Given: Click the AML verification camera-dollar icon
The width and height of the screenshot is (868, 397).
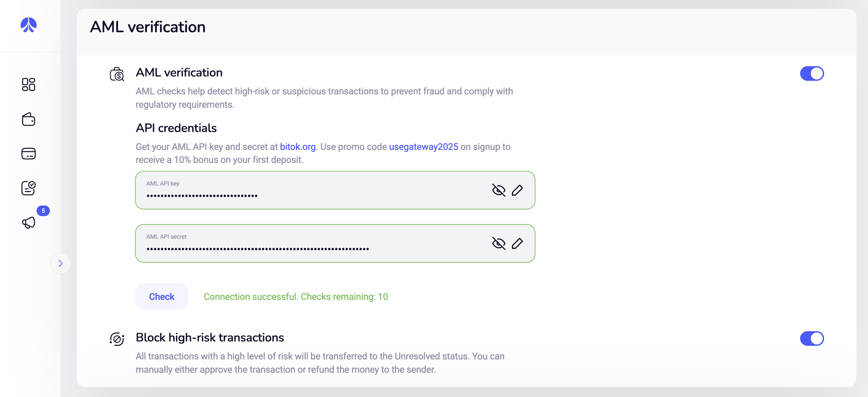Looking at the screenshot, I should coord(117,74).
